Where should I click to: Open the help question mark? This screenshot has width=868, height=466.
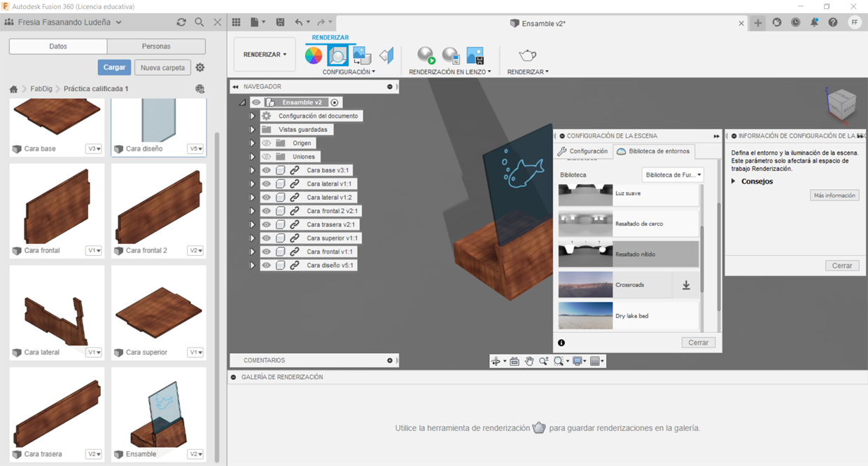(x=833, y=22)
